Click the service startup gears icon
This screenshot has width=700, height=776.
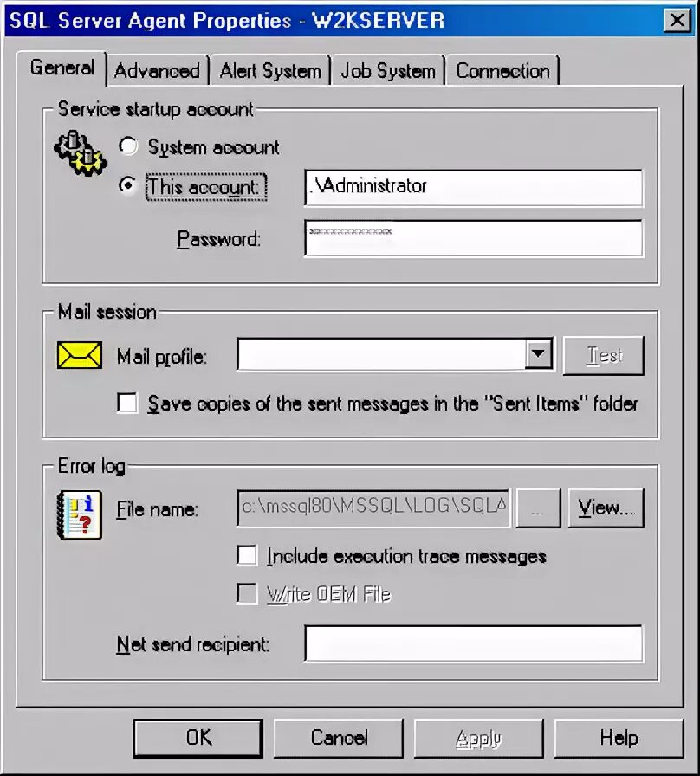pyautogui.click(x=81, y=153)
